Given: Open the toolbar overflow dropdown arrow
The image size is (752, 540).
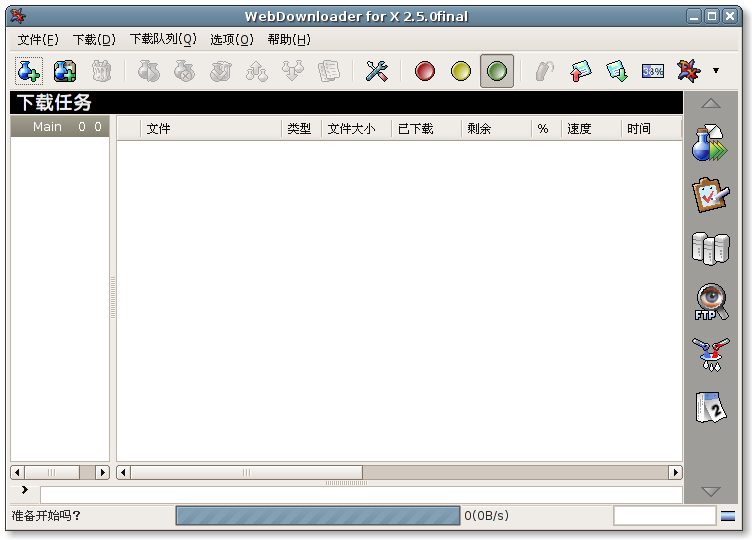Looking at the screenshot, I should pos(716,70).
